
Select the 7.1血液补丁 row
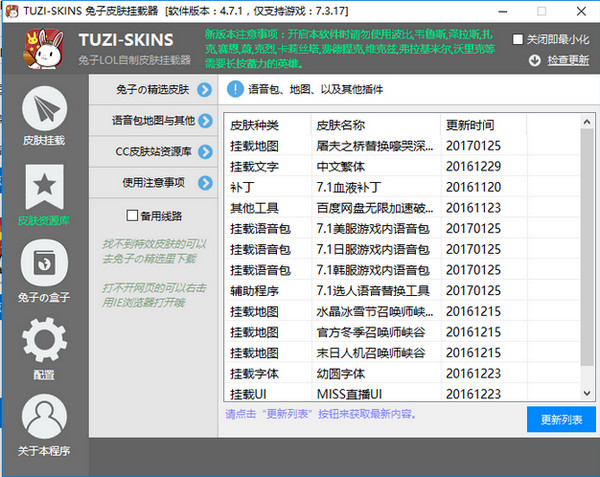pyautogui.click(x=403, y=187)
